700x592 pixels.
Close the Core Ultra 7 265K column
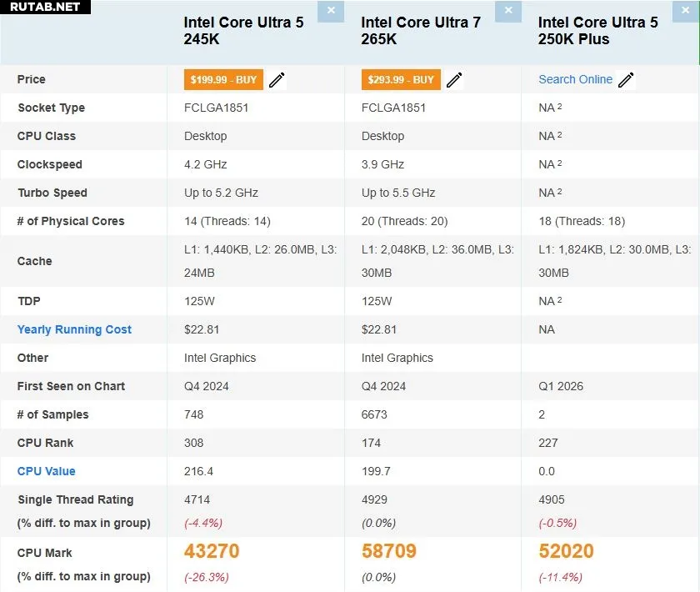coord(509,11)
